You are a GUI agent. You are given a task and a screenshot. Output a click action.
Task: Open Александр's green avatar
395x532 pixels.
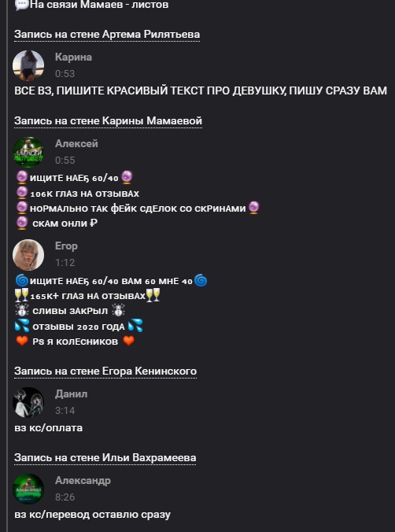(28, 490)
